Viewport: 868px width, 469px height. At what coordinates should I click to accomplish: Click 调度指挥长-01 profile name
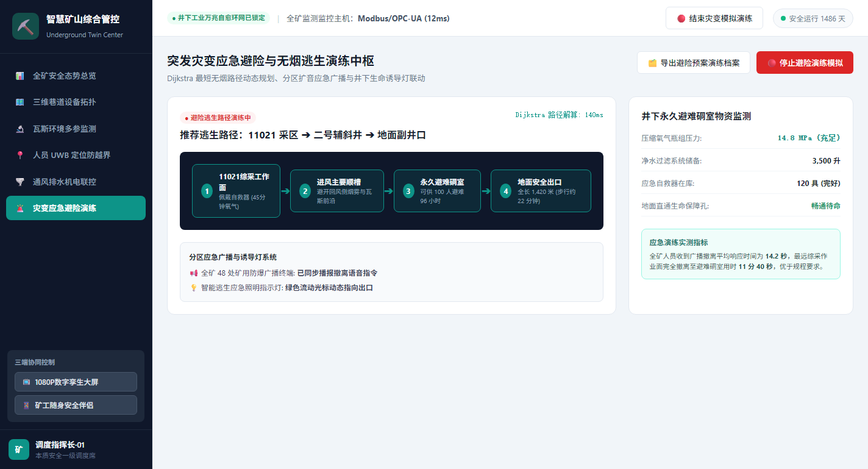coord(60,445)
